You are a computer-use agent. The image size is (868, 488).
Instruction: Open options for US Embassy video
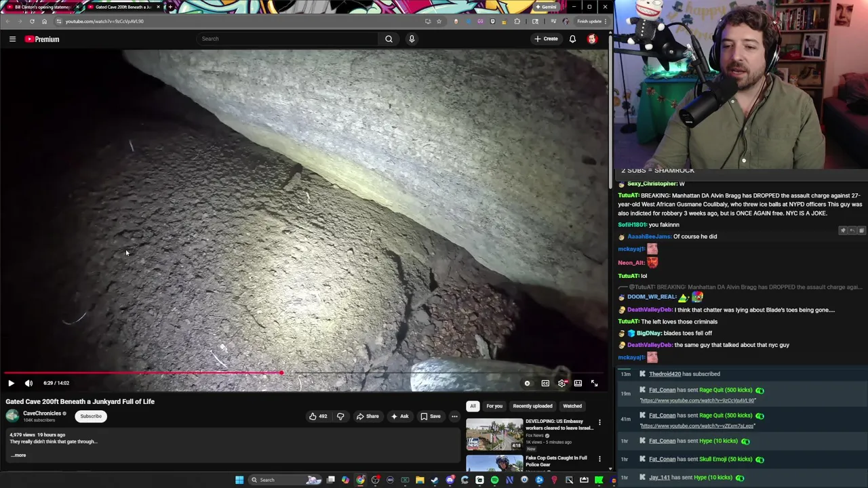tap(599, 423)
